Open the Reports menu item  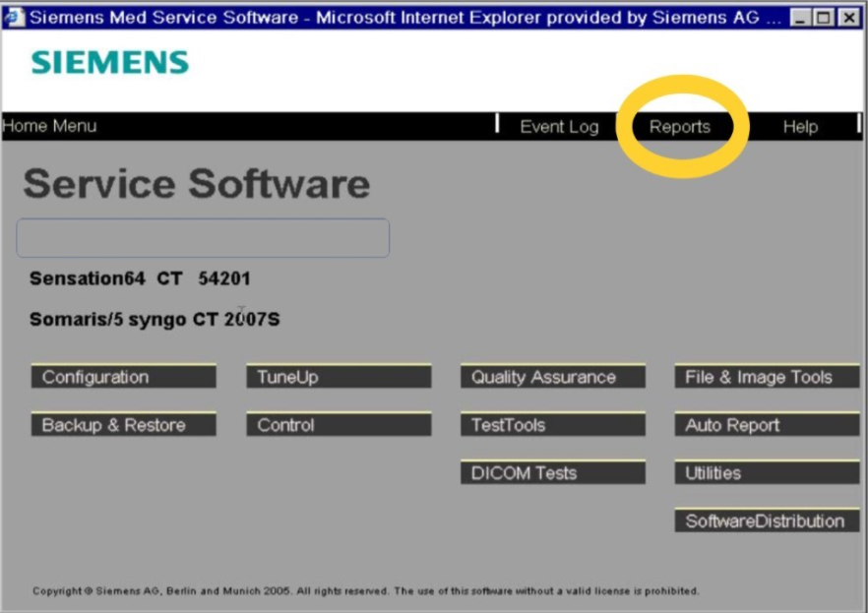coord(679,127)
